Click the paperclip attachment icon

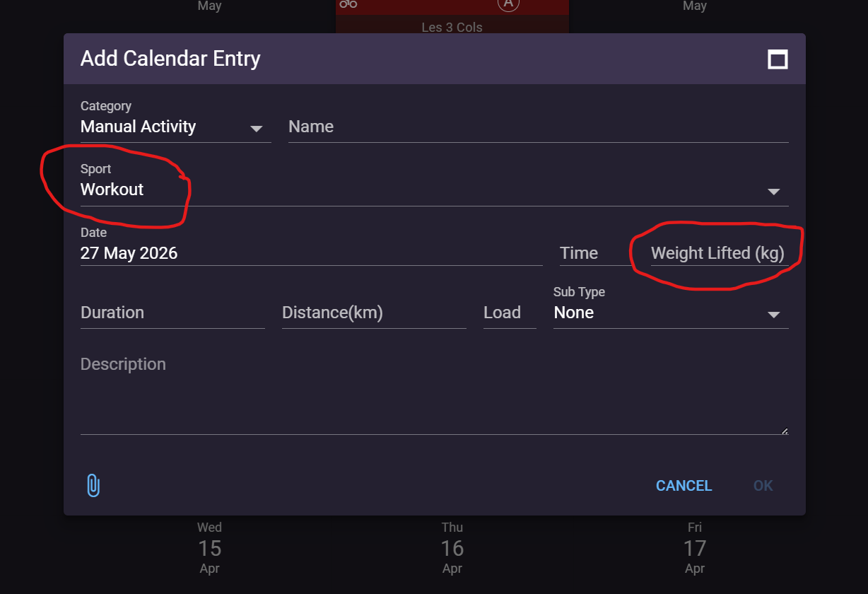[93, 486]
